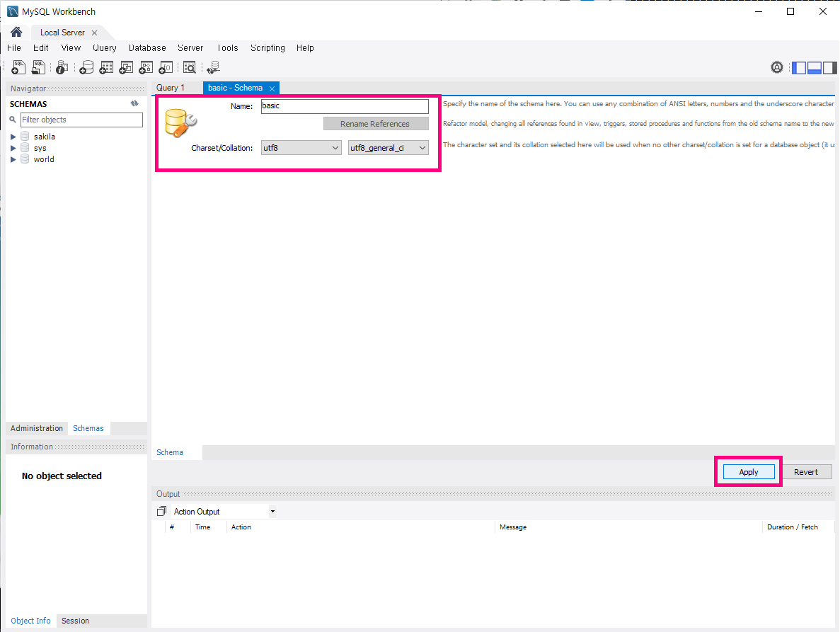Toggle the right sidebar panel visibility
The width and height of the screenshot is (840, 632).
[x=830, y=67]
